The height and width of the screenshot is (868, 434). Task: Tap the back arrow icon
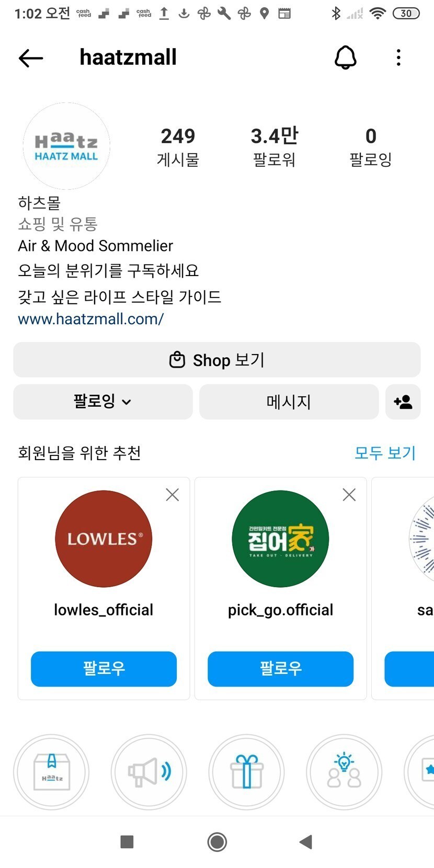click(x=31, y=58)
